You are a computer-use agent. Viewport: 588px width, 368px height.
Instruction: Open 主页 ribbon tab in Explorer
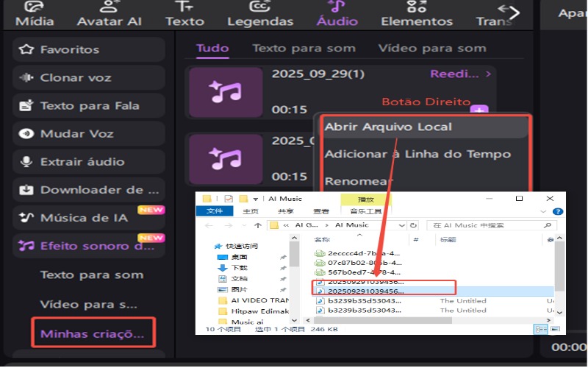coord(250,211)
